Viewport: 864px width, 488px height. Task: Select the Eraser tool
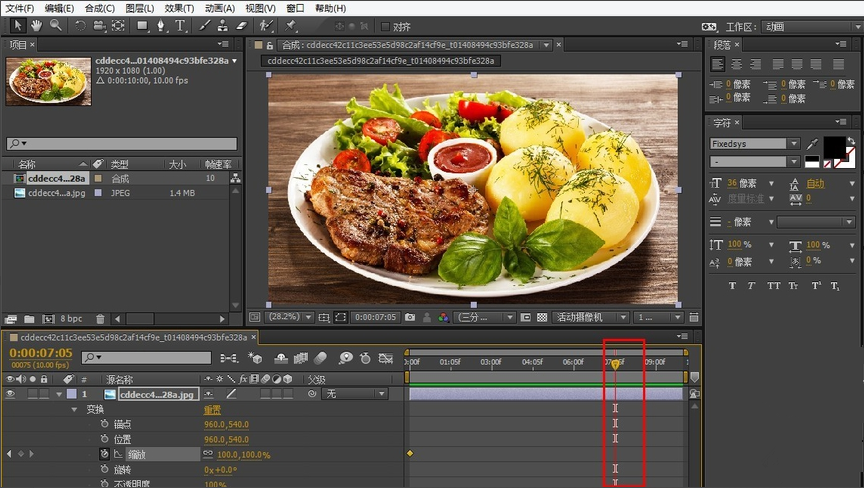pos(240,25)
